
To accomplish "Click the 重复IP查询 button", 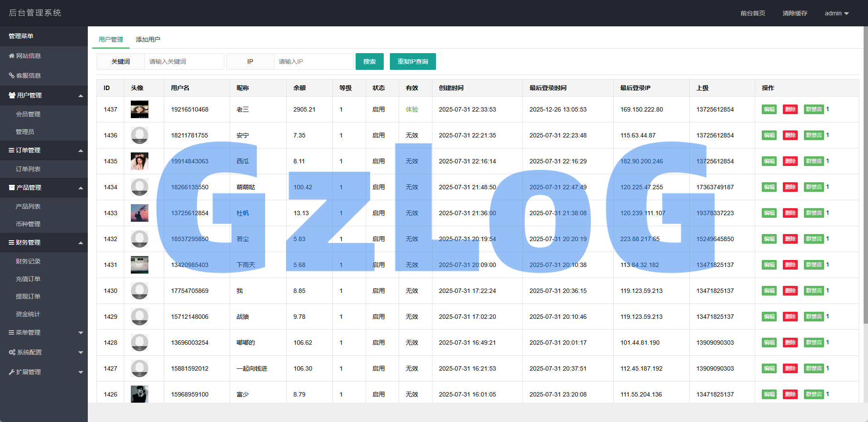I will pyautogui.click(x=413, y=61).
